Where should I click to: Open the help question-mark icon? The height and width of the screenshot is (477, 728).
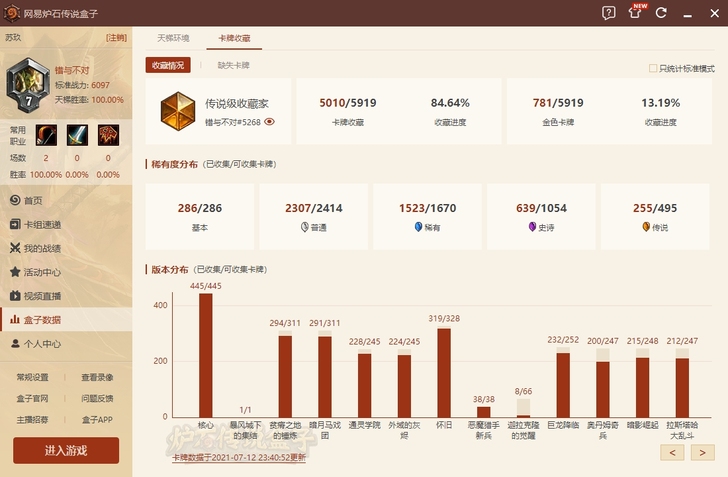point(608,13)
